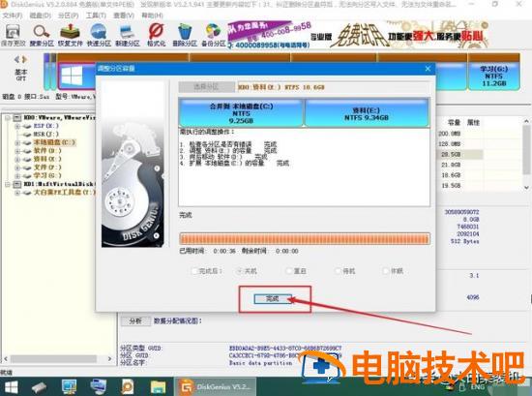Click the ENG language indicator in tray

tap(478, 387)
